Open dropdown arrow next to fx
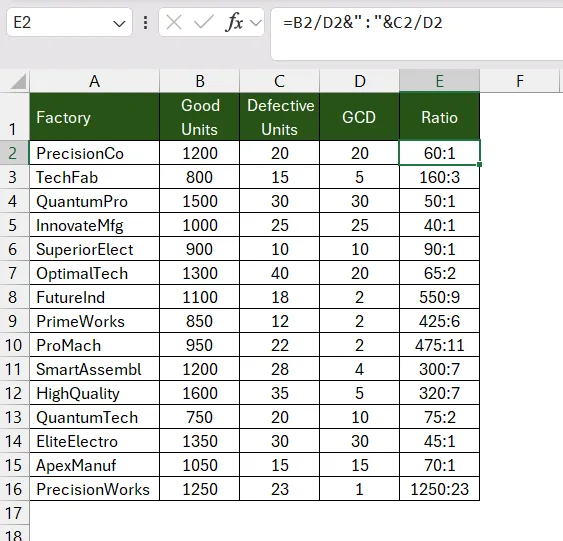Image resolution: width=563 pixels, height=541 pixels. [256, 23]
